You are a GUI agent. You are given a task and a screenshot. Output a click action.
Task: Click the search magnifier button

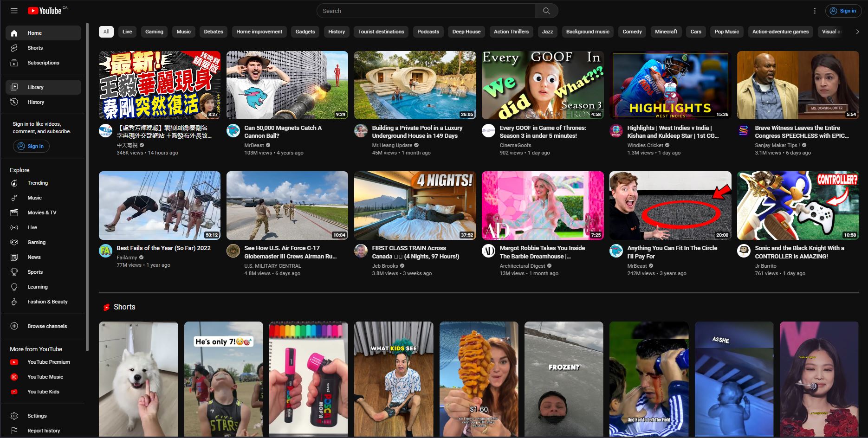(x=546, y=11)
